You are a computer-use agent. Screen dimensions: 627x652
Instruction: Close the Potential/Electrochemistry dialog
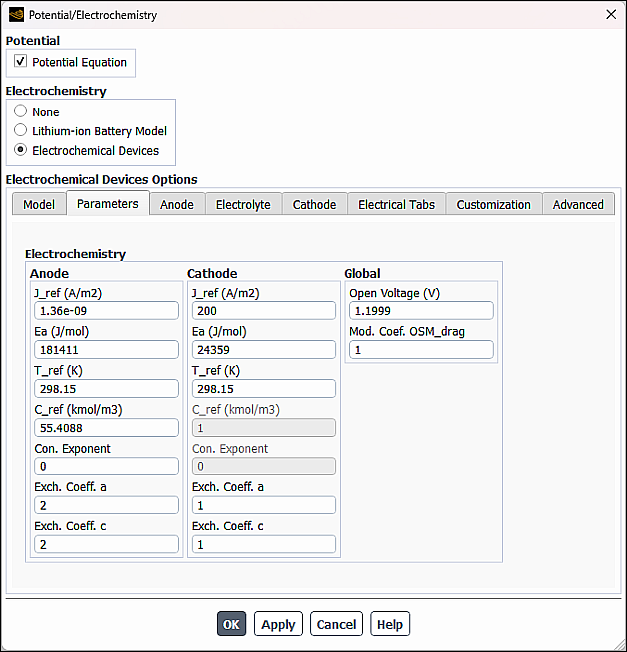pyautogui.click(x=611, y=15)
